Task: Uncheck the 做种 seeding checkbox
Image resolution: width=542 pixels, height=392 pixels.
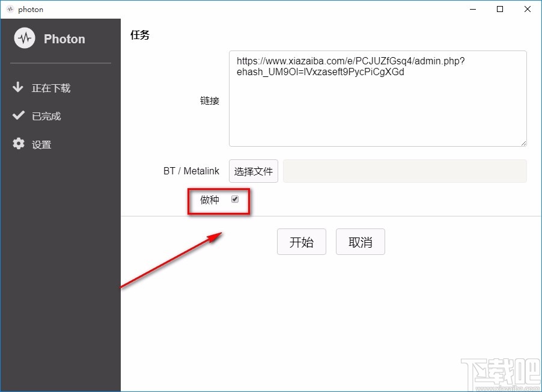Action: tap(234, 199)
